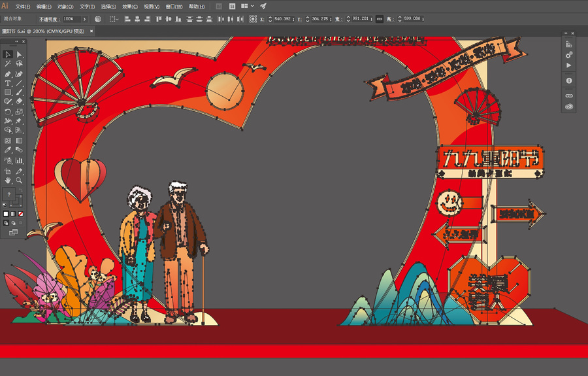Pick the Scale tool
Screen dimensions: 588x376
pos(19,112)
